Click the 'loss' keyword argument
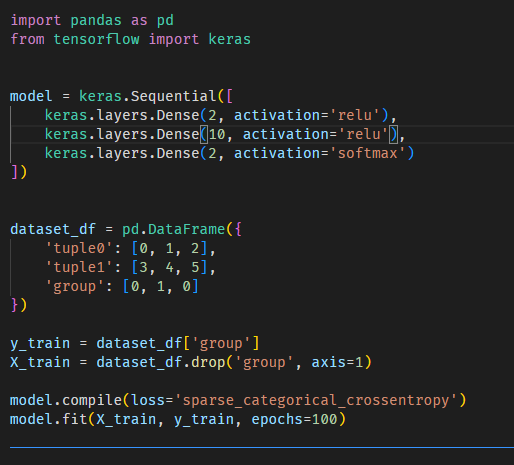 pos(148,400)
